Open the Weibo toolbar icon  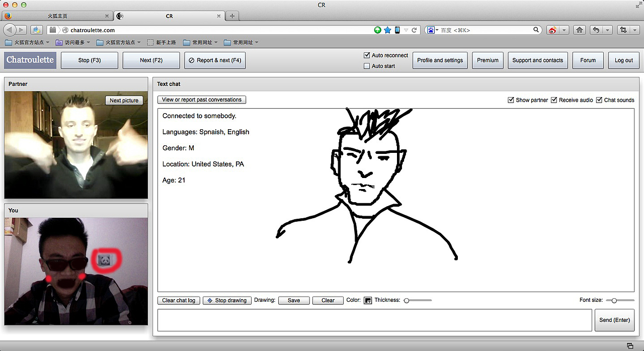pos(553,30)
